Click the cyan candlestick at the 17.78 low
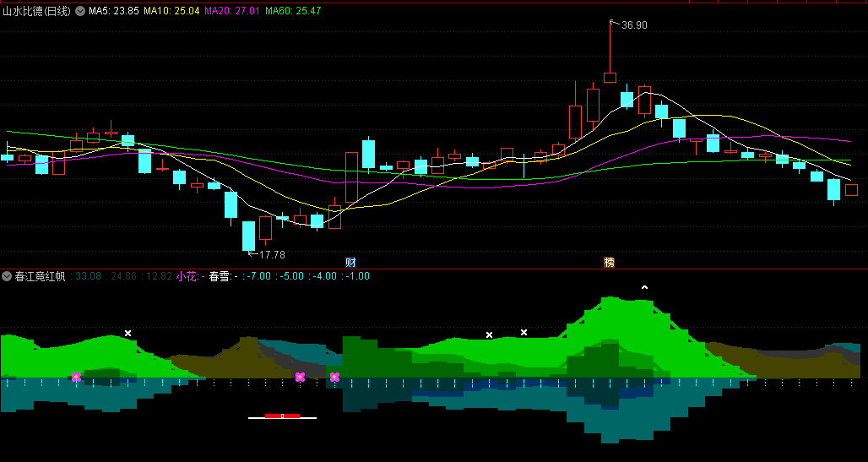 [248, 236]
